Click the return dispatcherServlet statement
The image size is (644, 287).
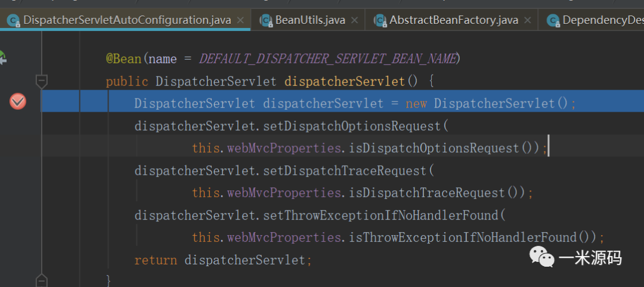(224, 260)
